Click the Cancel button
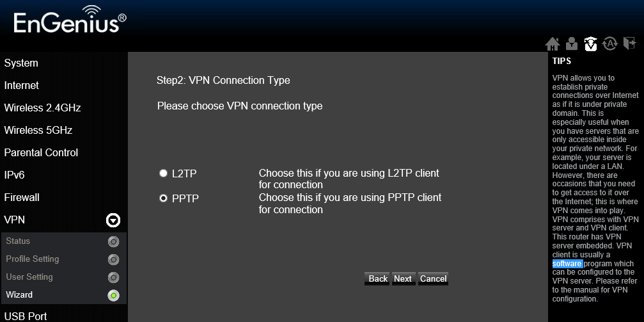Image resolution: width=644 pixels, height=322 pixels. click(x=433, y=278)
